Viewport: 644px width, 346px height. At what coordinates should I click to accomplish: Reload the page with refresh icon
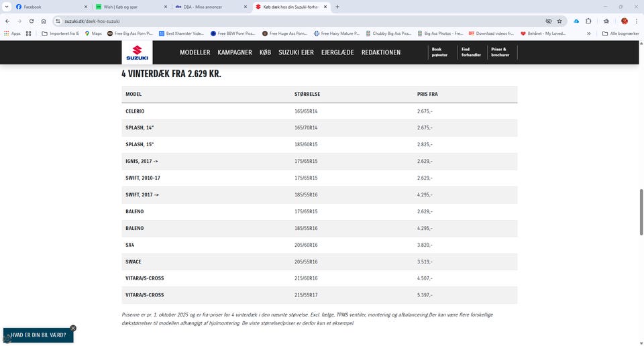[x=32, y=21]
